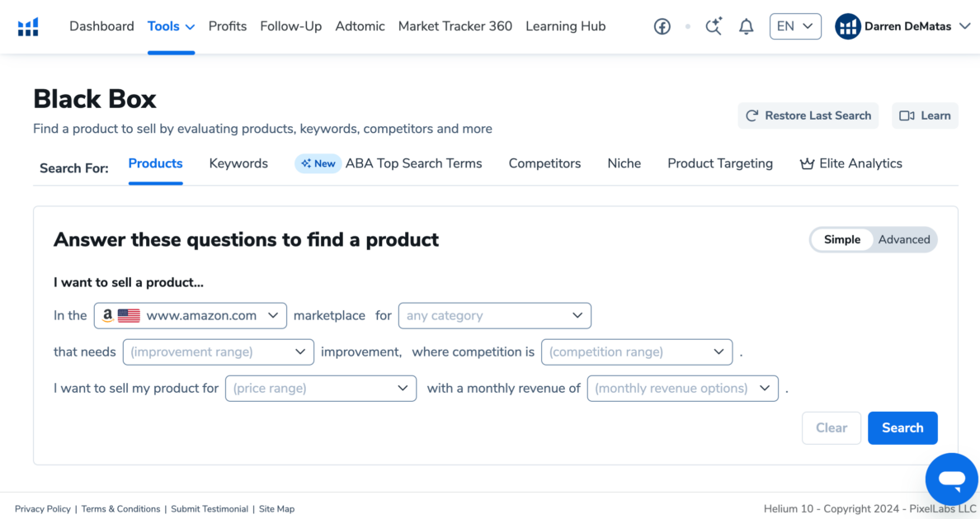Open Submit Testimonial link
The height and width of the screenshot is (519, 980).
tap(210, 509)
